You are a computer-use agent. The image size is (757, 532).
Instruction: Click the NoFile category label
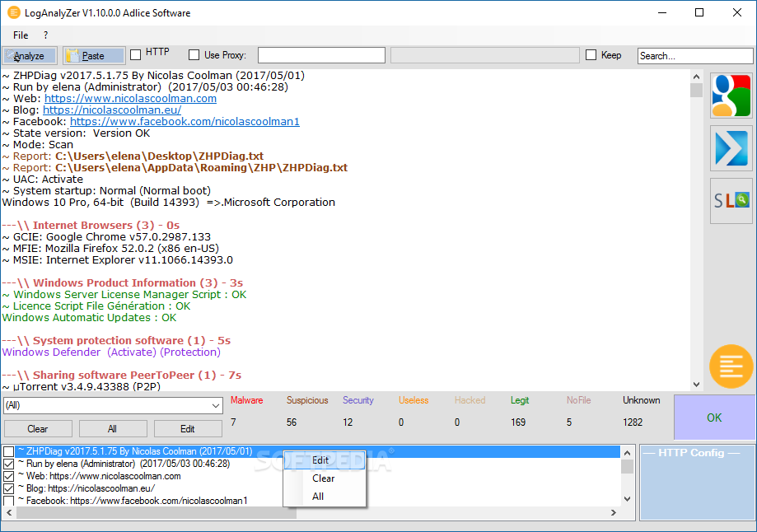point(578,400)
